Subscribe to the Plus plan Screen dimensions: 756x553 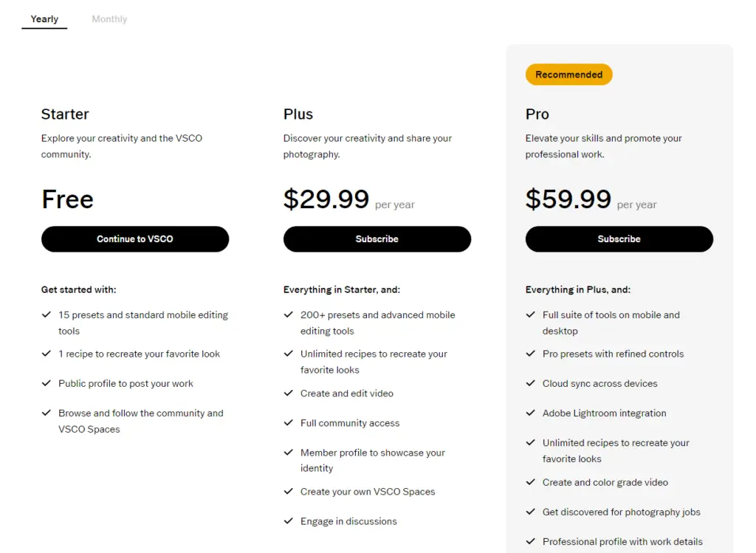click(377, 239)
